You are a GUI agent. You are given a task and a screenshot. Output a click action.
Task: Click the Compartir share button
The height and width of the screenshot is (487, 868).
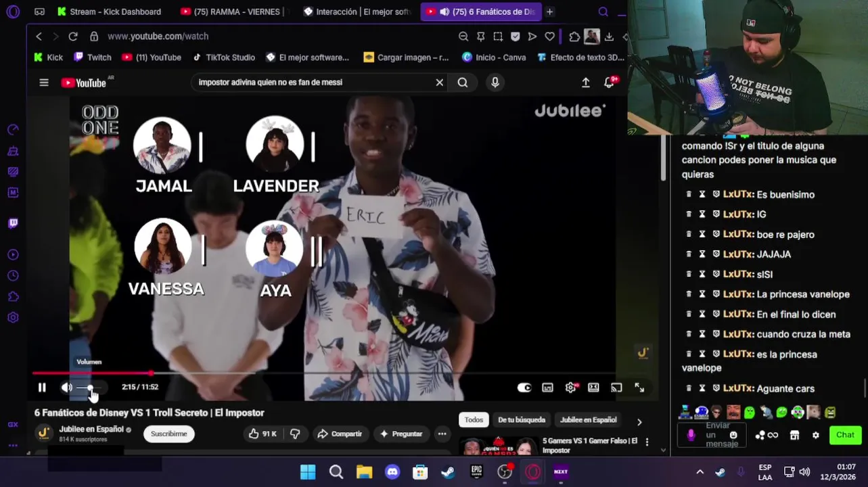[x=340, y=434]
